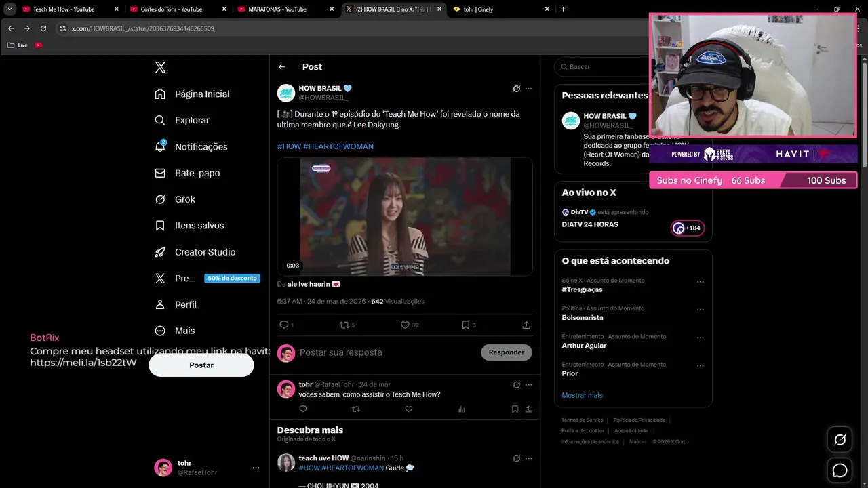Image resolution: width=868 pixels, height=488 pixels.
Task: Open options for Arthur Aguiar trend
Action: point(701,338)
